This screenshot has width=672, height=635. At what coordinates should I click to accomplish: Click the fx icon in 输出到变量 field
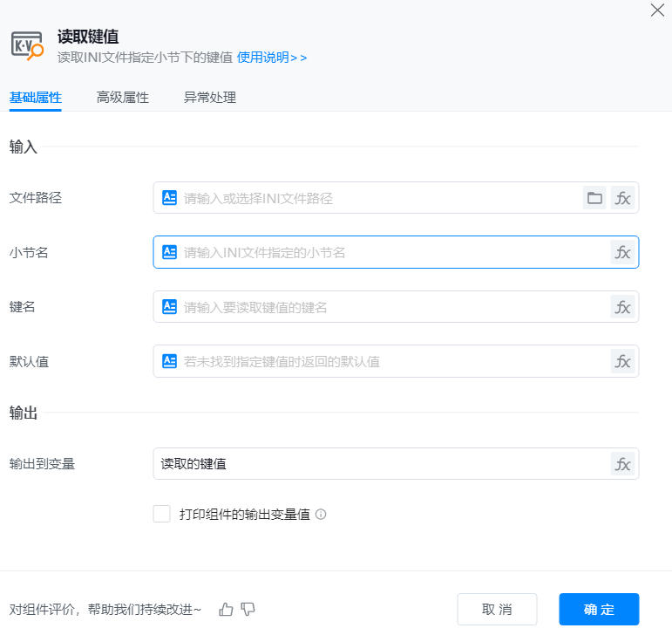[622, 464]
